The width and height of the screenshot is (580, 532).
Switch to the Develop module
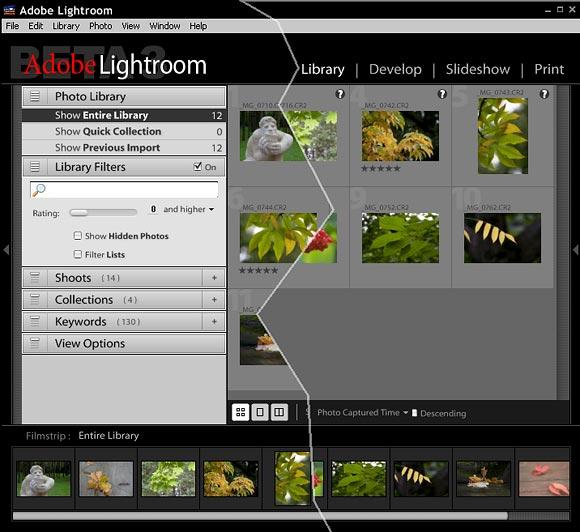(395, 69)
